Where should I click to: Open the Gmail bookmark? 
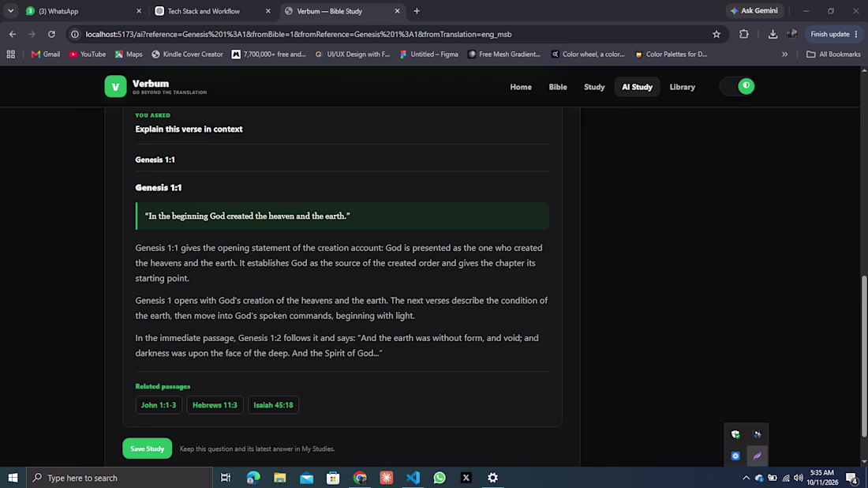[x=46, y=54]
